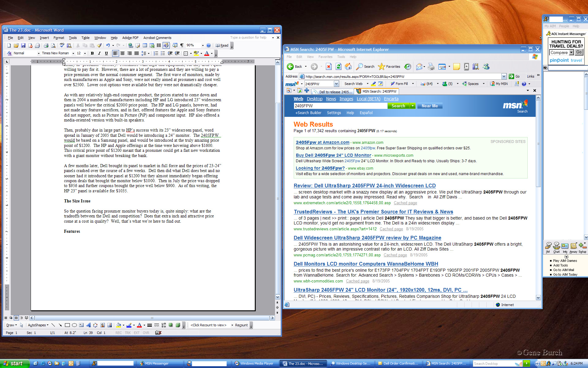This screenshot has height=368, width=588.
Task: Toggle Justify alignment in Word
Action: (x=137, y=53)
